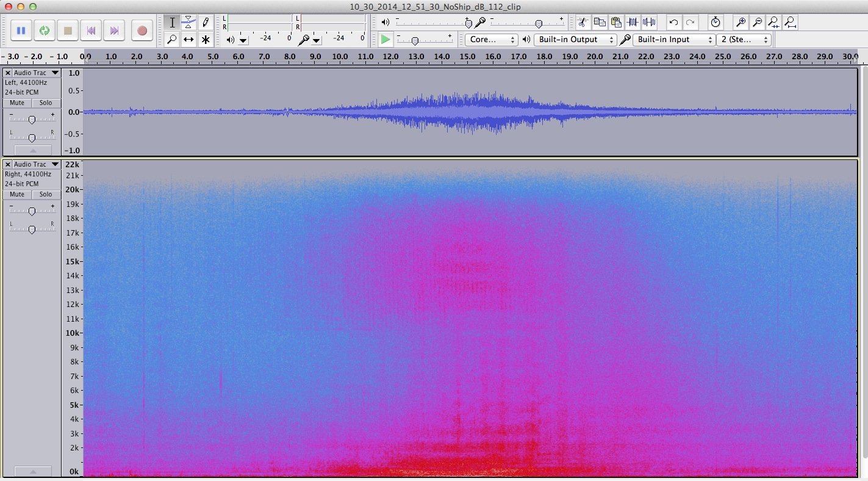This screenshot has height=481, width=868.
Task: Open the input channels '2 (Ste...' dropdown
Action: [744, 40]
